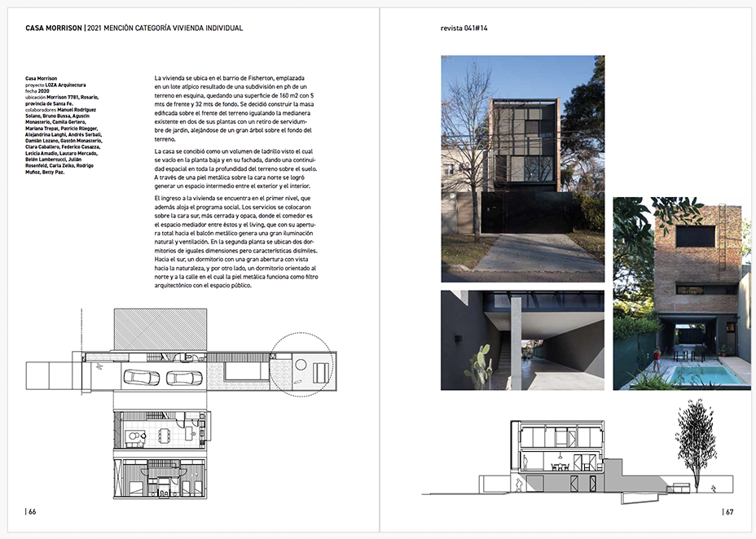Click the "CASA MORRISON" page header title

(x=54, y=28)
